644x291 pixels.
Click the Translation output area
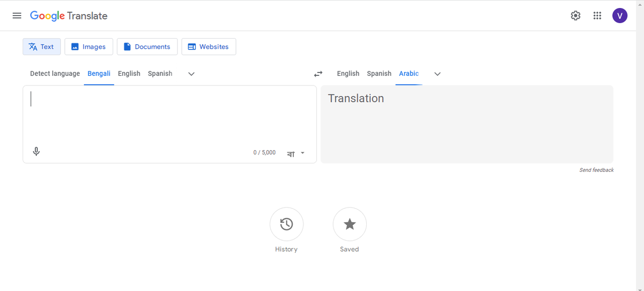pyautogui.click(x=467, y=124)
